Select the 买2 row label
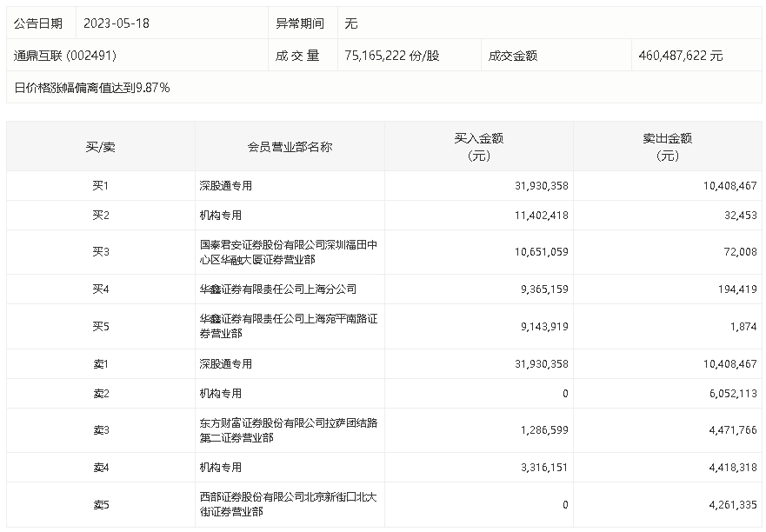The width and height of the screenshot is (766, 532). (101, 215)
